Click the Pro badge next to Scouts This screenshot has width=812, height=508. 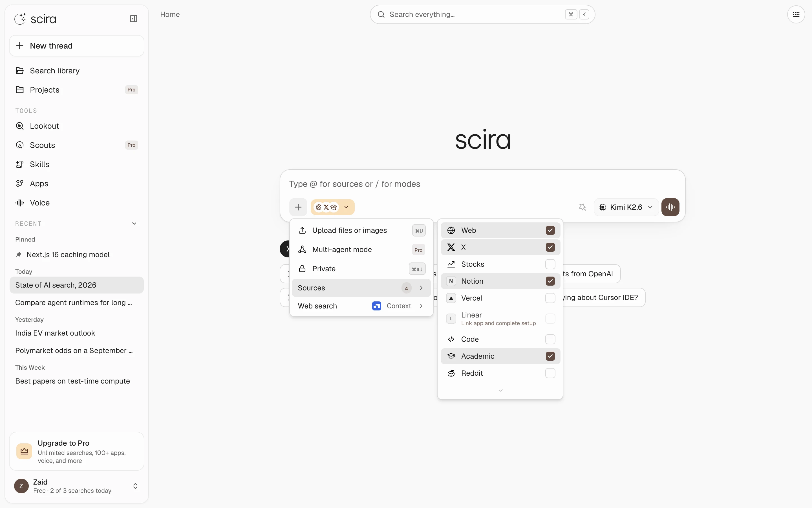click(132, 145)
